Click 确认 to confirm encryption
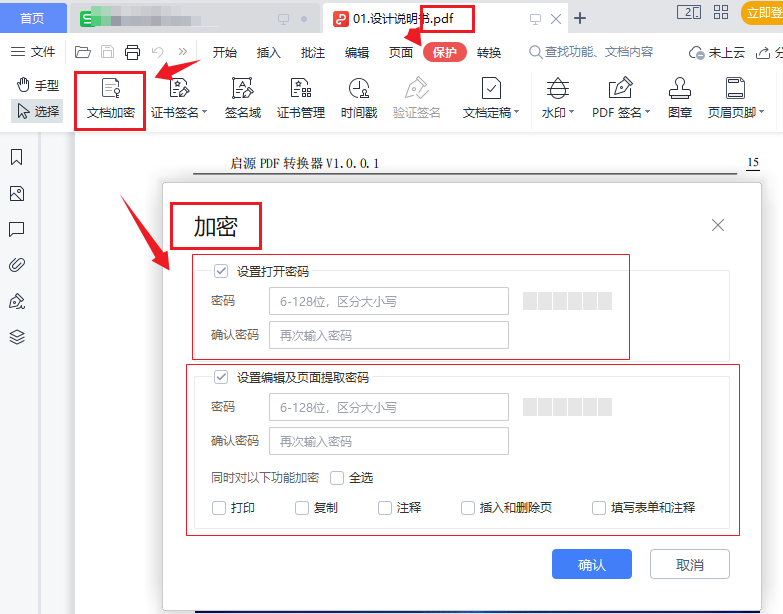This screenshot has height=614, width=783. click(x=592, y=564)
